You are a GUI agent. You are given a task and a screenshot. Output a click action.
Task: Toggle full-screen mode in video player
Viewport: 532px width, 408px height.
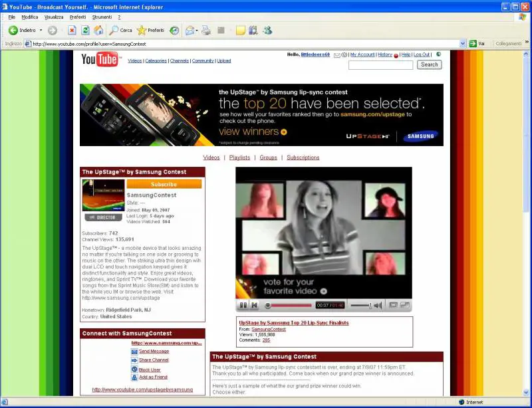click(404, 305)
